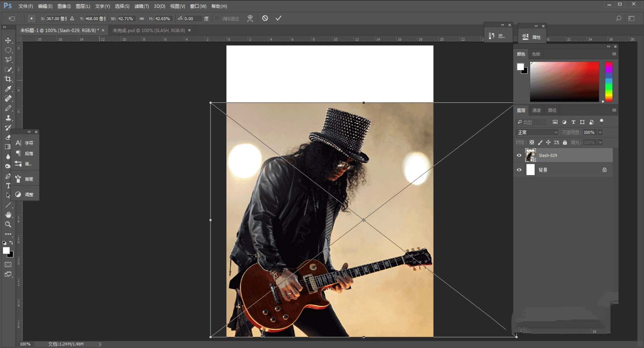Toggle relative positioning triangle icon
This screenshot has height=348, width=644.
[72, 18]
